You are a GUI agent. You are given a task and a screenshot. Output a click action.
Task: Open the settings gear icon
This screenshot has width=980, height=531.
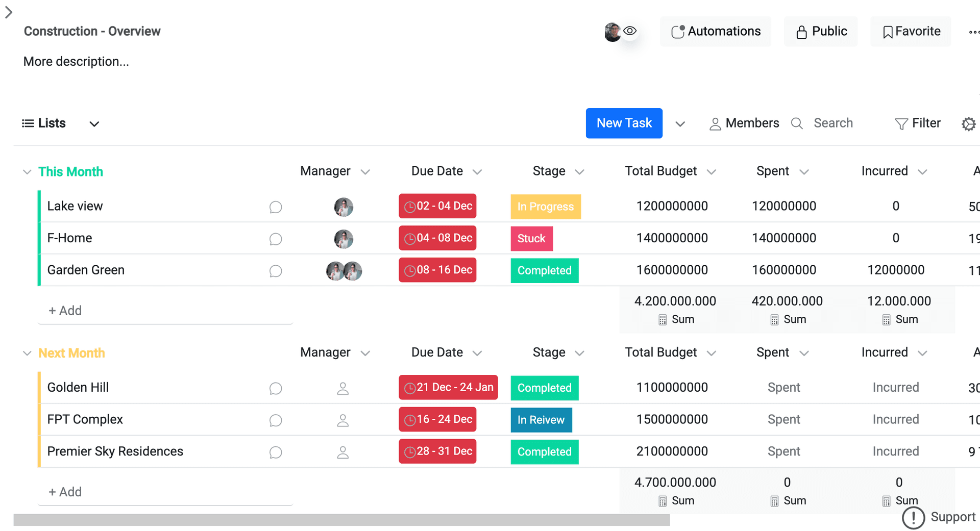968,124
